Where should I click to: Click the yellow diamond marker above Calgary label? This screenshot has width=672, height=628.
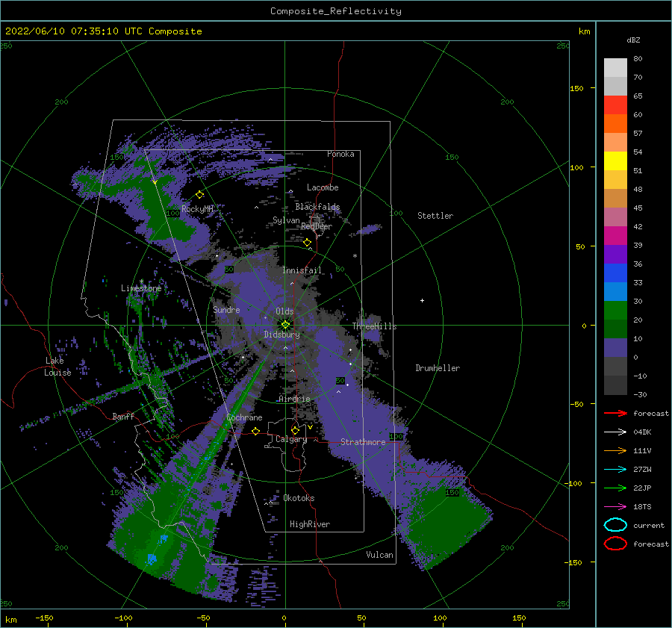pyautogui.click(x=295, y=430)
